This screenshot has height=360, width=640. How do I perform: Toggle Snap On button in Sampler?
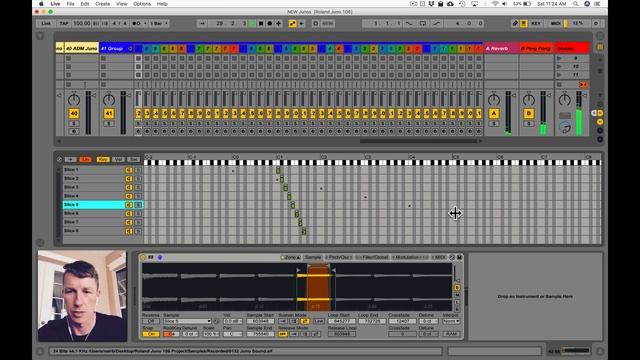click(151, 334)
